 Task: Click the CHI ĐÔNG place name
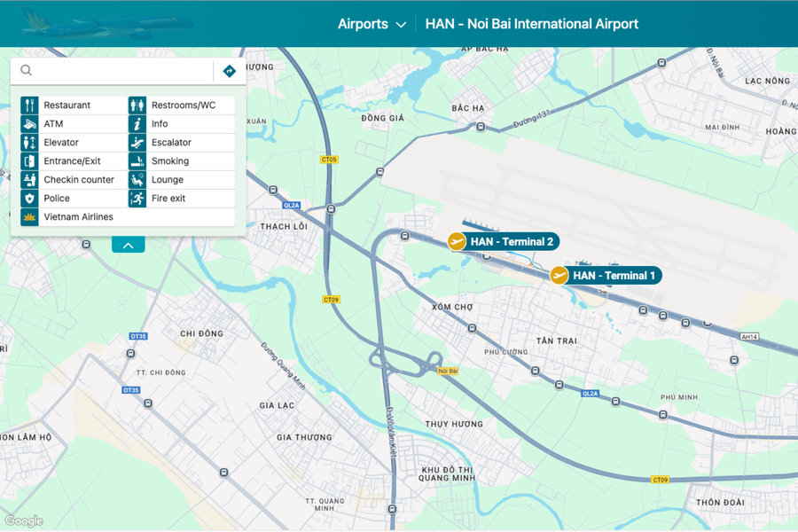(201, 333)
